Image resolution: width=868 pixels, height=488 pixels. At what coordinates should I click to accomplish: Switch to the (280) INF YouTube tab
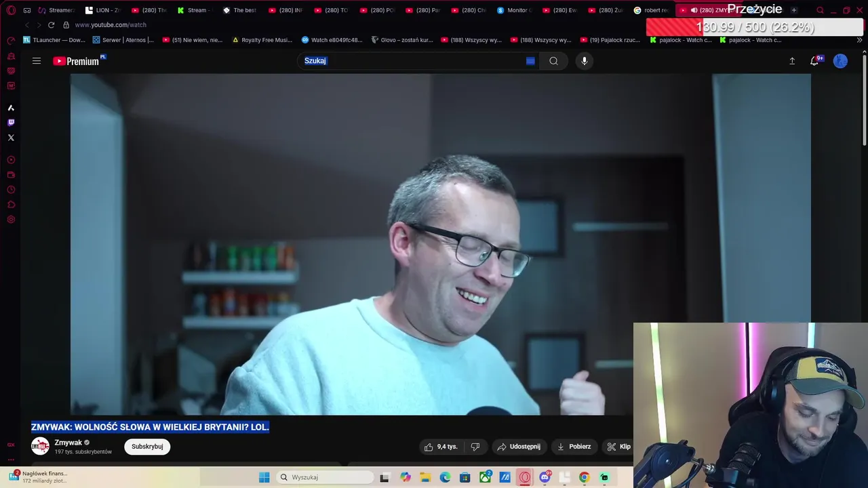tap(285, 10)
